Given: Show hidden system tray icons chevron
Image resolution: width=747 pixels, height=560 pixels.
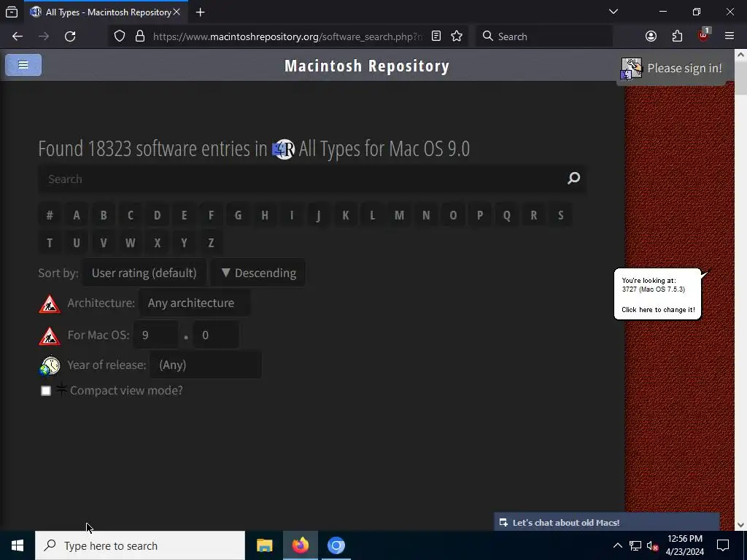Looking at the screenshot, I should (617, 545).
